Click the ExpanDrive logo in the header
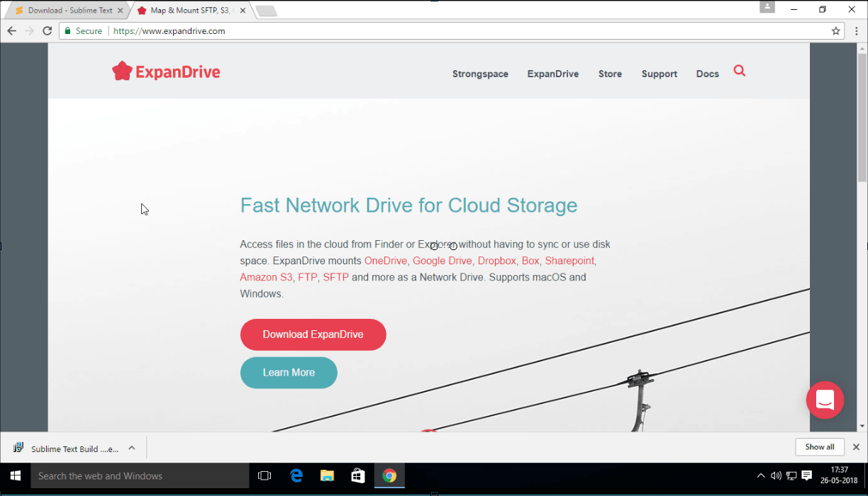868x496 pixels. pyautogui.click(x=166, y=72)
